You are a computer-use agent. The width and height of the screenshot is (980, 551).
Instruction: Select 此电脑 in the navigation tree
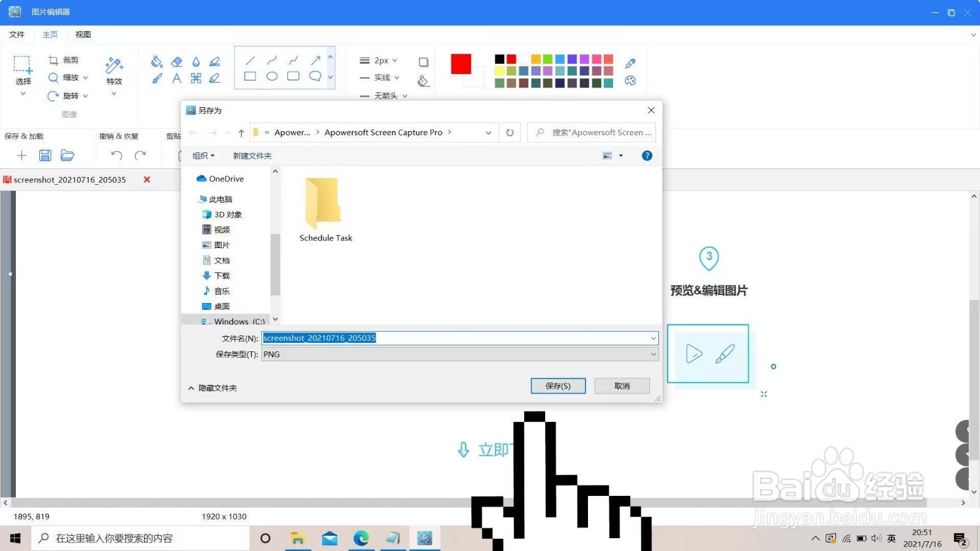[x=216, y=199]
